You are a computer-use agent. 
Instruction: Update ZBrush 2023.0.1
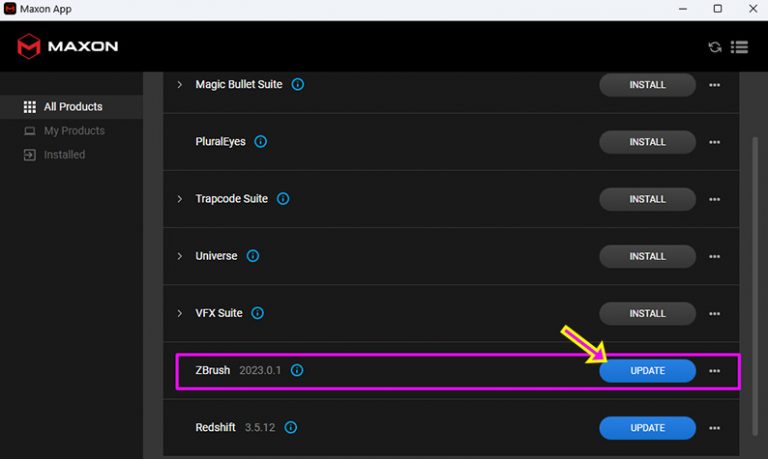click(647, 371)
